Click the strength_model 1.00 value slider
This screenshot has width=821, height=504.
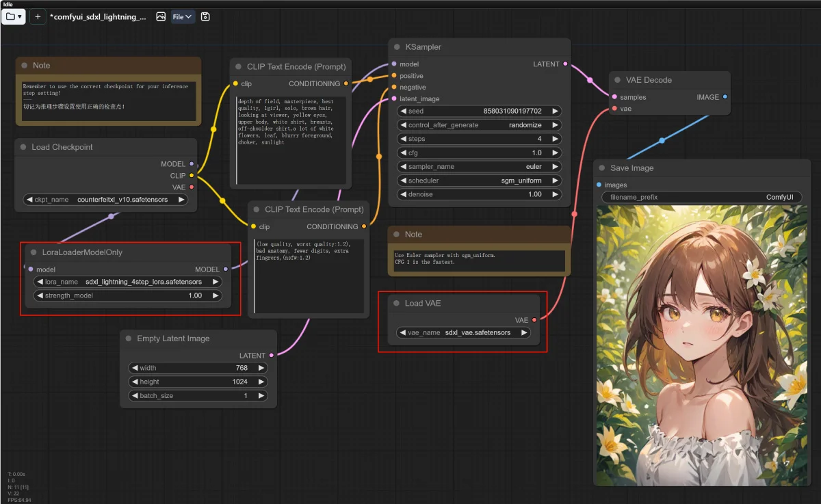tap(128, 295)
